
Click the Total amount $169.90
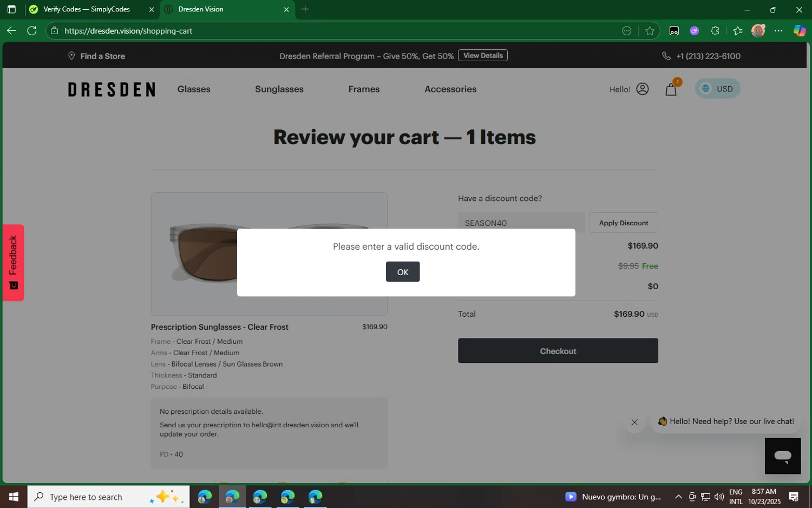pos(629,314)
